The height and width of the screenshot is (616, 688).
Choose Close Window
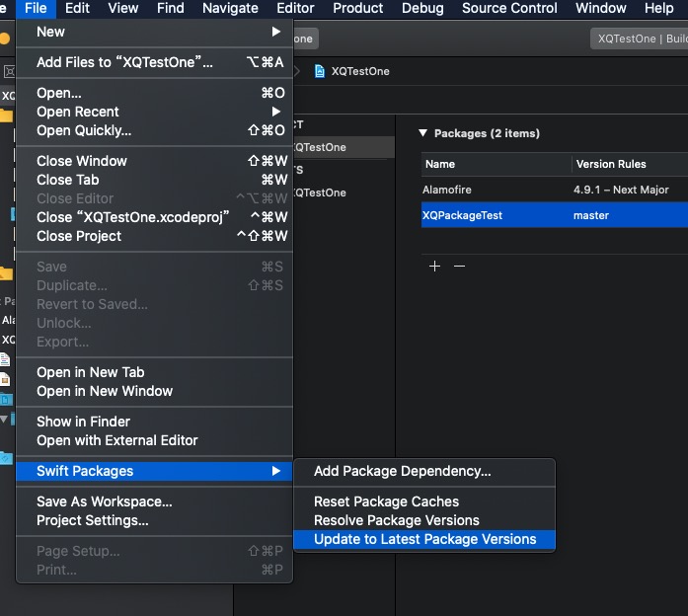click(x=154, y=161)
